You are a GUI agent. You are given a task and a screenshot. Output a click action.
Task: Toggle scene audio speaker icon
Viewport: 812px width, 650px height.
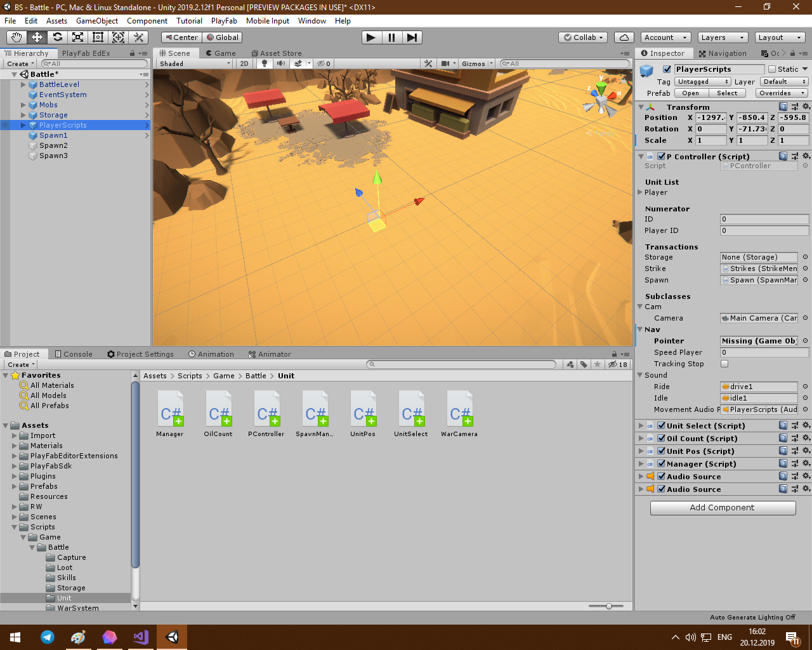(280, 63)
